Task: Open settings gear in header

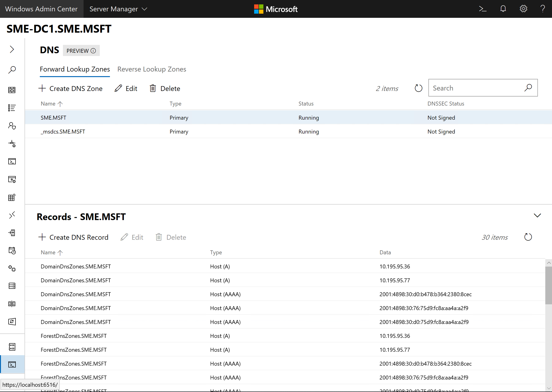Action: (523, 9)
